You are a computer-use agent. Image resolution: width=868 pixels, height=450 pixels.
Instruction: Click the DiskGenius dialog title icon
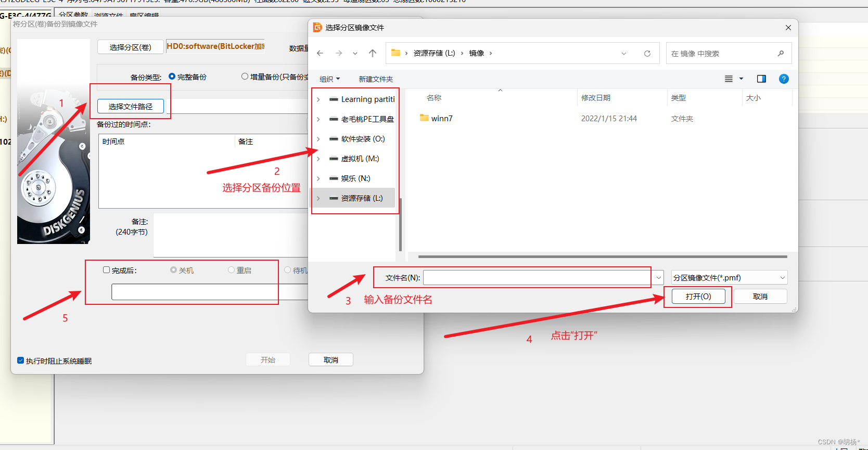tap(317, 27)
